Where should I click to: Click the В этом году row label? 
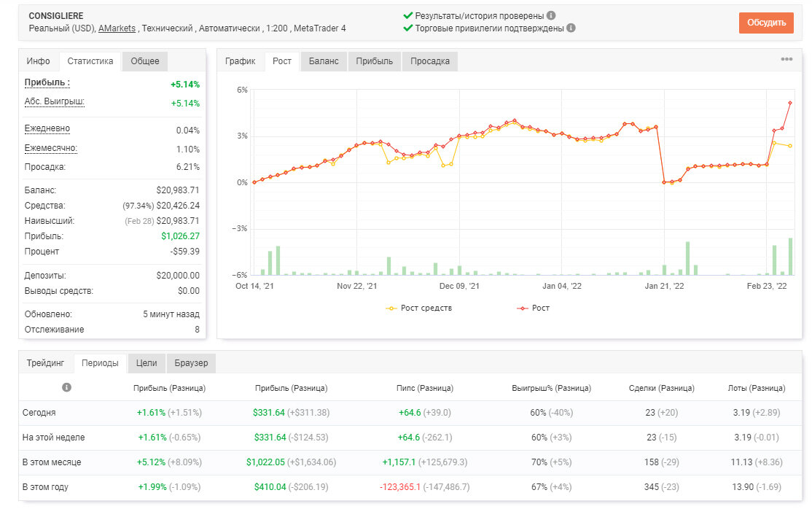point(45,487)
